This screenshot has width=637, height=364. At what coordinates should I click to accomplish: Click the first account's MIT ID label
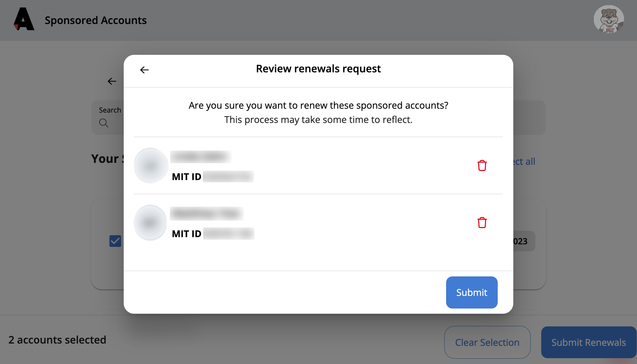187,176
